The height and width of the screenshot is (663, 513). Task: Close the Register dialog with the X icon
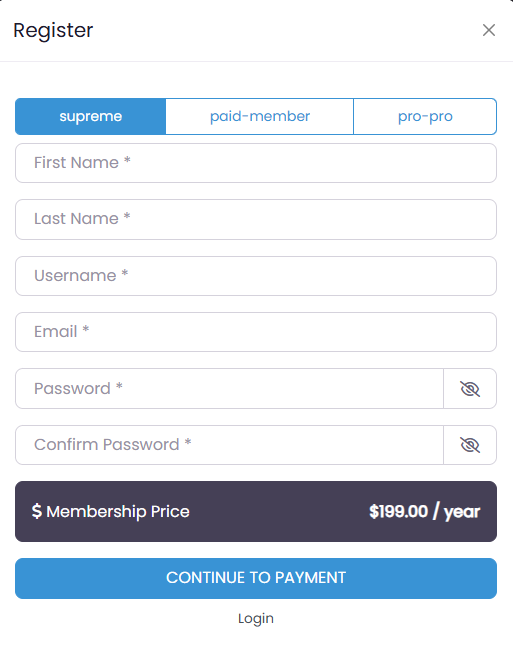click(488, 30)
